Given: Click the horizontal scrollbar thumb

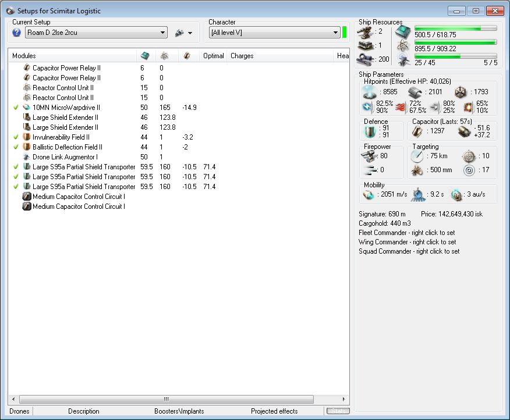Looking at the screenshot, I should pos(167,399).
